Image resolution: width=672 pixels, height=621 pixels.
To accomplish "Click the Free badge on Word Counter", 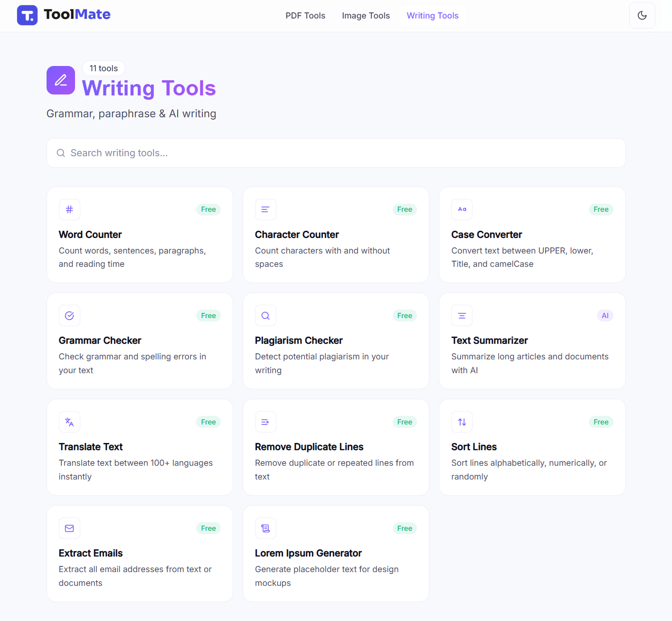I will [x=208, y=209].
